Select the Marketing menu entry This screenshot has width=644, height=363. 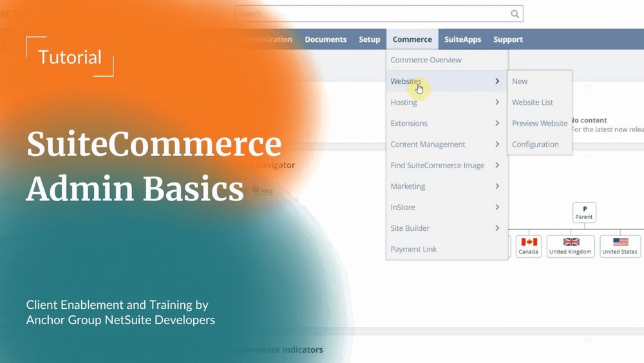(x=447, y=186)
